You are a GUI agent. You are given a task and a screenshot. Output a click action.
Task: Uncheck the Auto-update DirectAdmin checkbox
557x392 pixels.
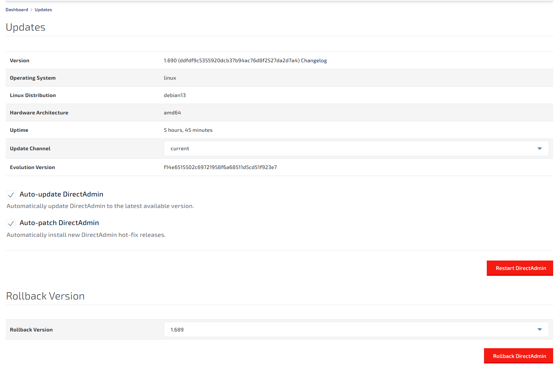point(11,195)
